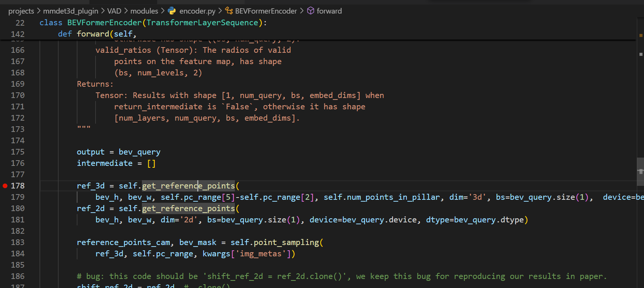Click the gray marker in the overview ruler
The height and width of the screenshot is (288, 644).
641,54
